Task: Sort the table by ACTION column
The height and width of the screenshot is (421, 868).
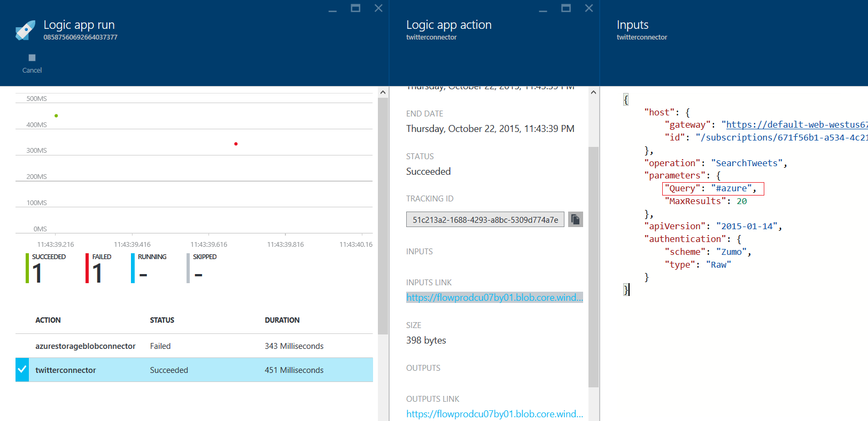Action: click(48, 320)
